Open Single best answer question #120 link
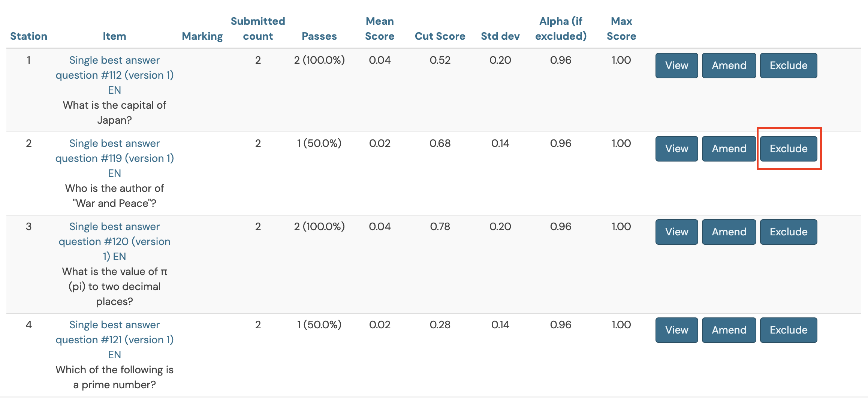This screenshot has height=398, width=868. point(114,241)
